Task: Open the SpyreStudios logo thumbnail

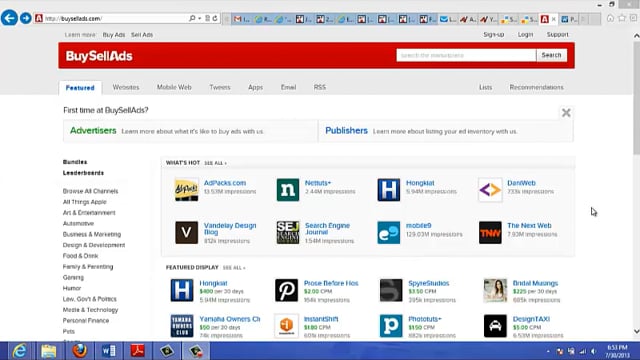Action: click(x=391, y=290)
